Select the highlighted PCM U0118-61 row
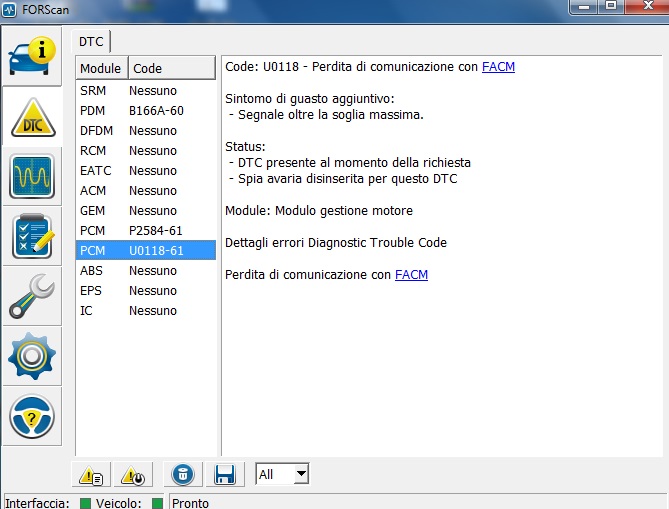 coord(146,251)
